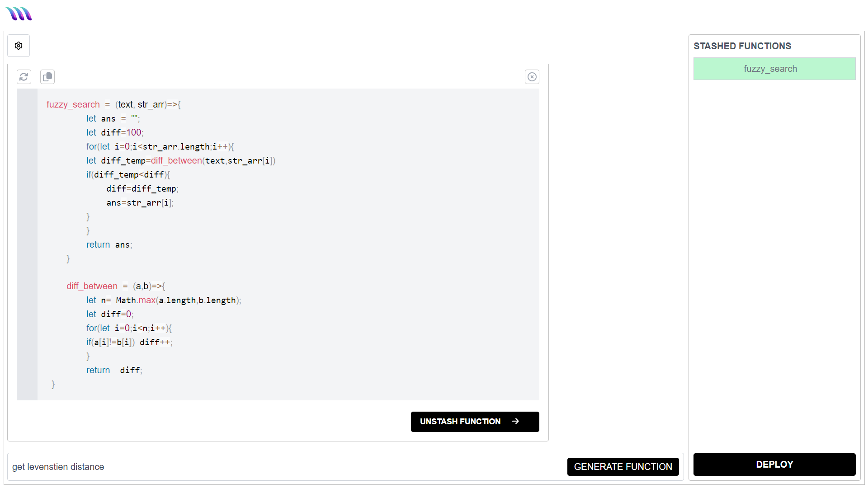Click the regenerate refresh icon above code

[x=24, y=77]
